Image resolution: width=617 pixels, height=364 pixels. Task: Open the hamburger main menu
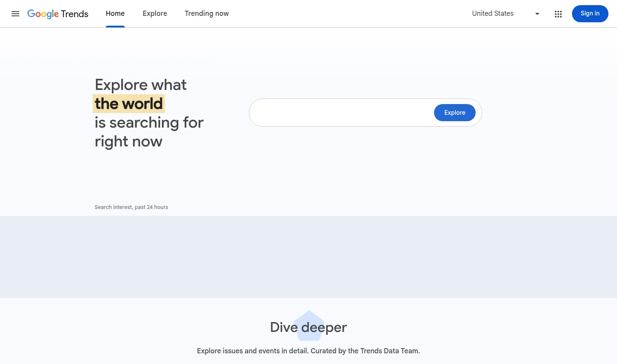[x=15, y=14]
